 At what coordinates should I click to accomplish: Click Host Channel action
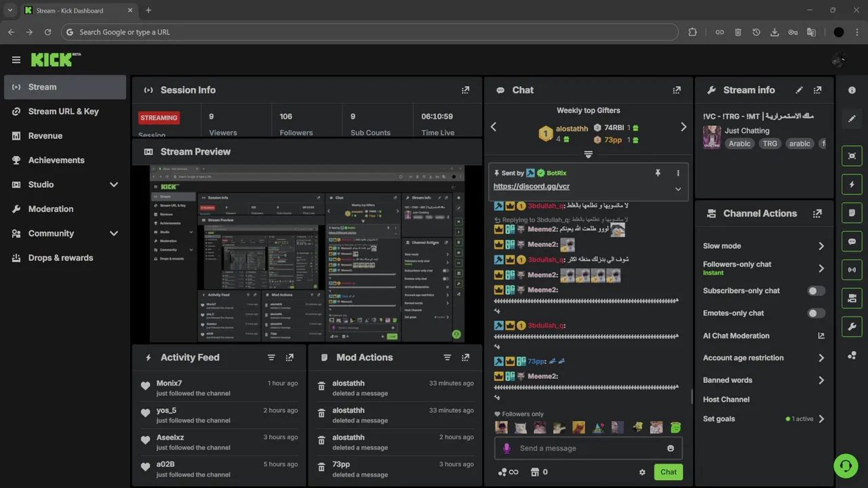click(x=726, y=400)
